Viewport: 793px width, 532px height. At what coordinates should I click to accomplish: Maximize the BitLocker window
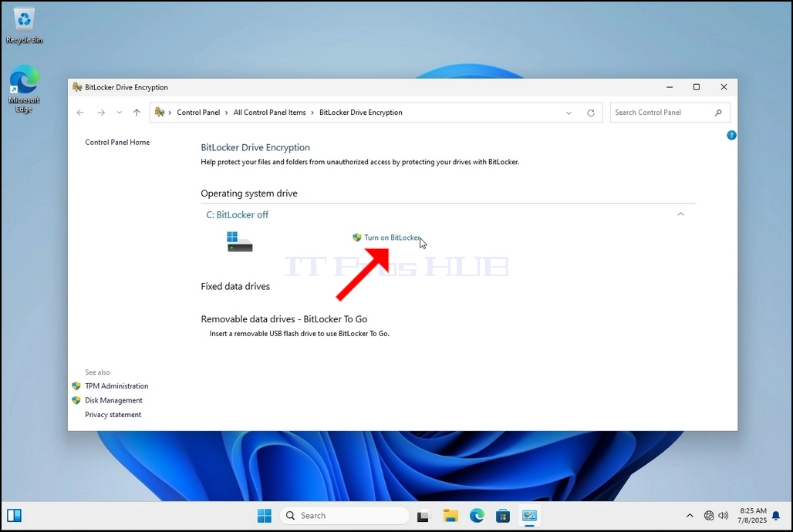tap(697, 87)
